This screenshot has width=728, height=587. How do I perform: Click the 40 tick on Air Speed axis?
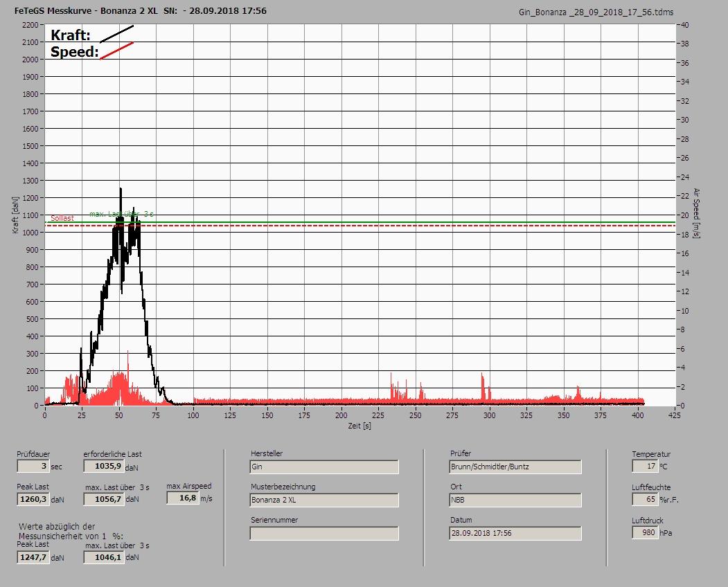point(685,25)
